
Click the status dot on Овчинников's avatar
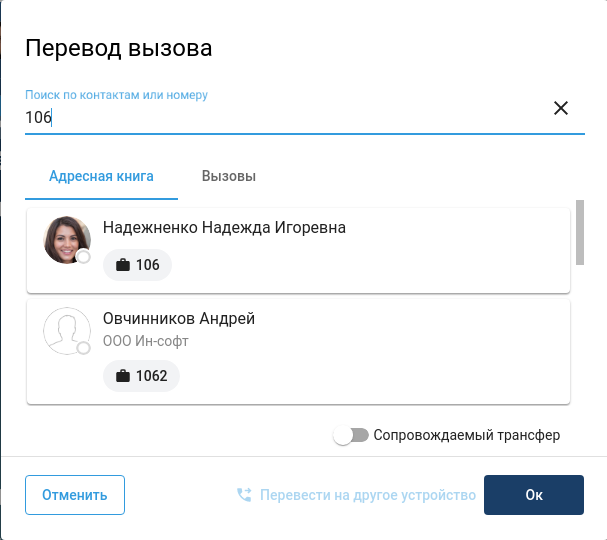click(84, 348)
